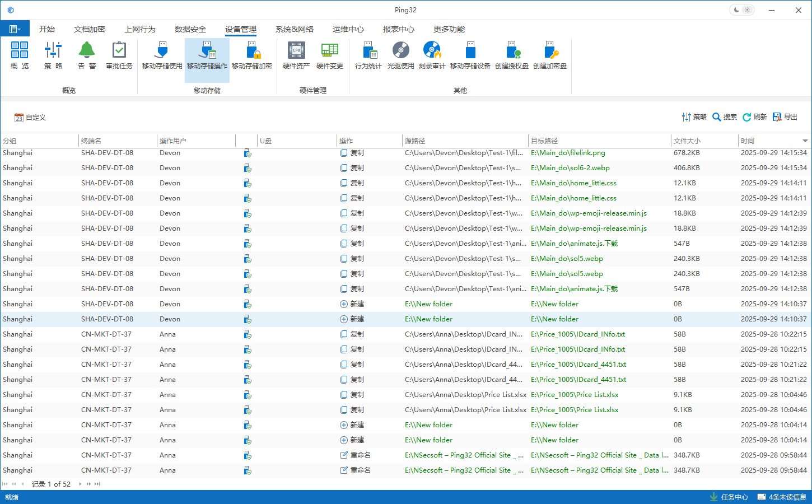The image size is (812, 504).
Task: Switch to the 报表中心 tab
Action: coord(398,29)
